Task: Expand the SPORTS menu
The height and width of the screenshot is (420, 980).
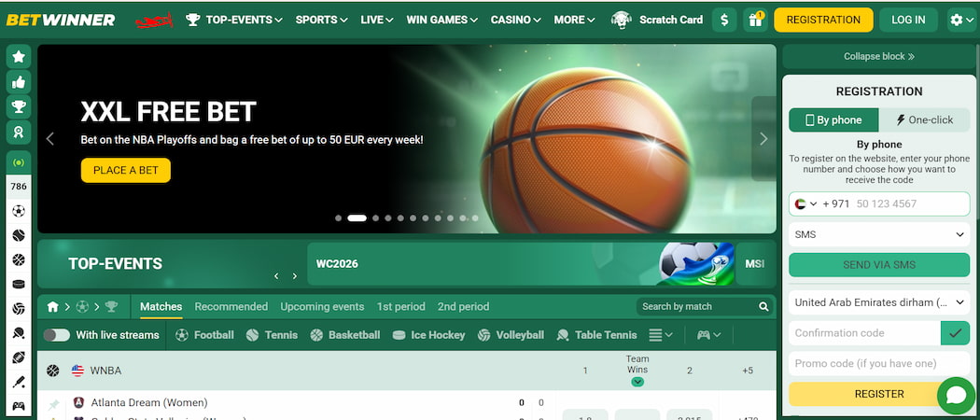Action: 321,20
